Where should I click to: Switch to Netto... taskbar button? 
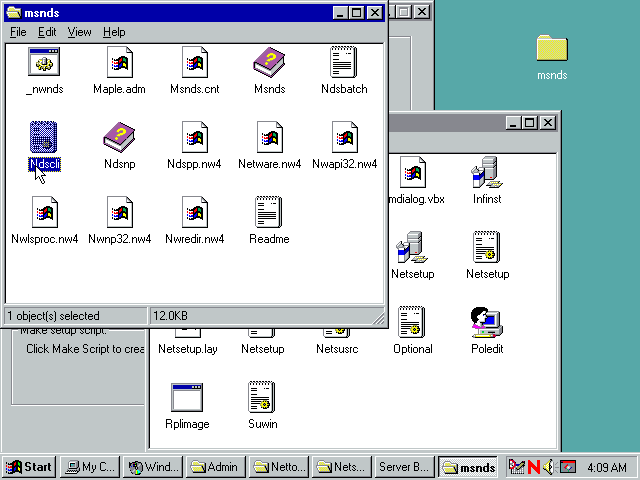tap(279, 467)
